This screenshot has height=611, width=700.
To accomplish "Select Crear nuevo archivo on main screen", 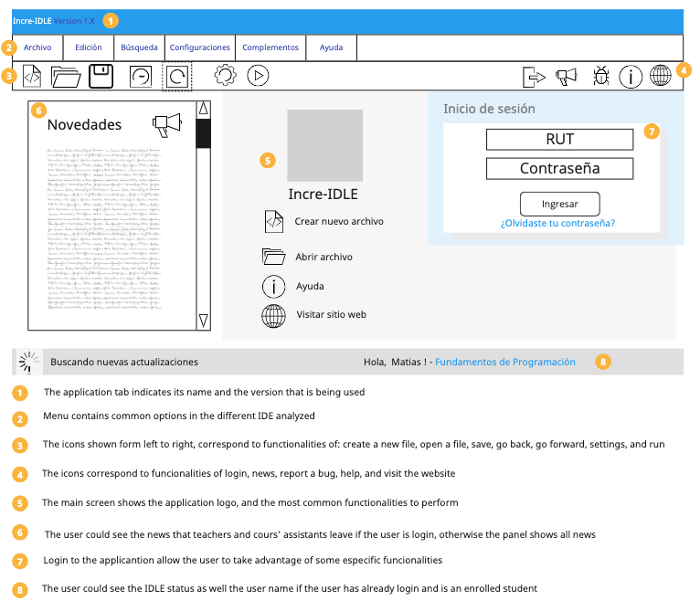I will 338,221.
